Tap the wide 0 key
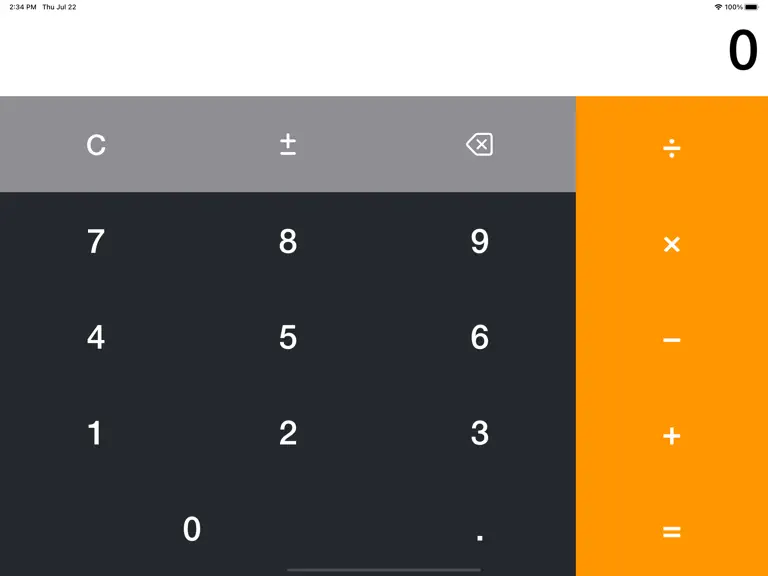This screenshot has height=576, width=768. [x=192, y=528]
